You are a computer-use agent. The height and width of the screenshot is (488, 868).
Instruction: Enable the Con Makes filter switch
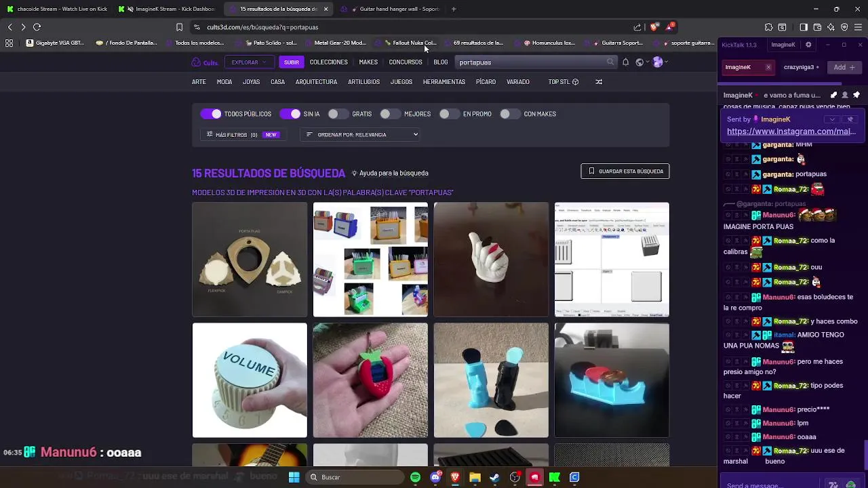pos(510,114)
